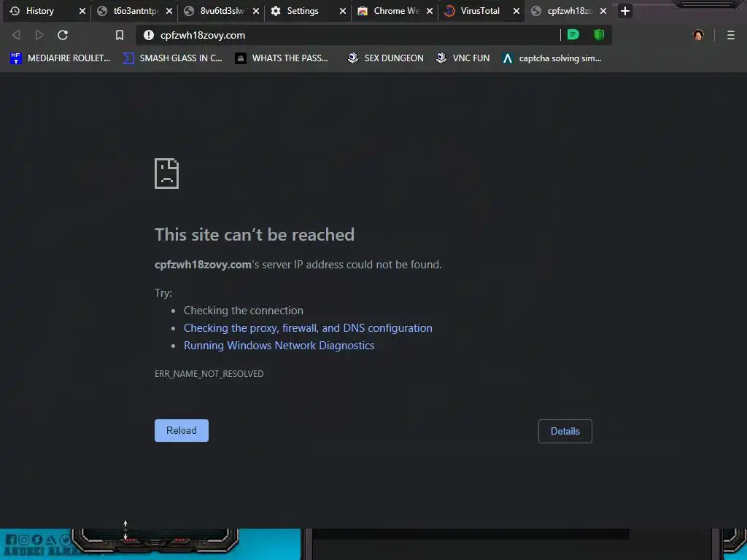Viewport: 747px width, 560px height.
Task: Open the MEDIAFIRE ROULETTE bookmark
Action: [x=61, y=58]
